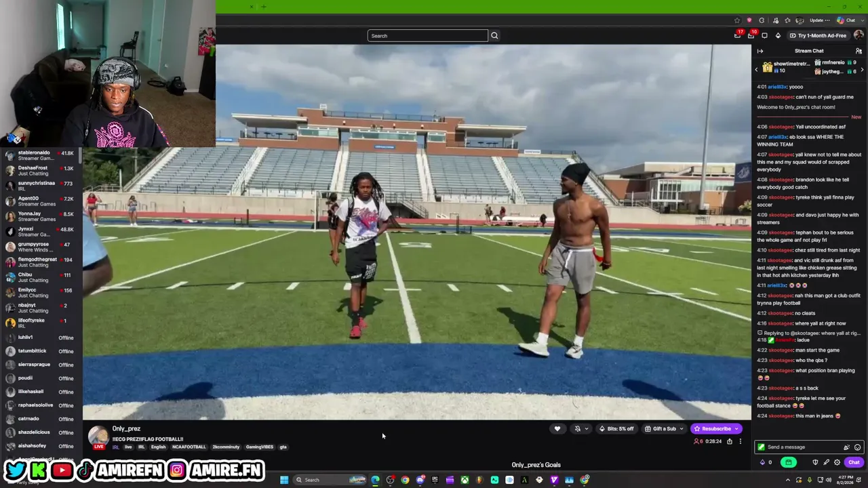Open DeshaeFrost channel in followed list
The height and width of the screenshot is (488, 868).
(41, 171)
